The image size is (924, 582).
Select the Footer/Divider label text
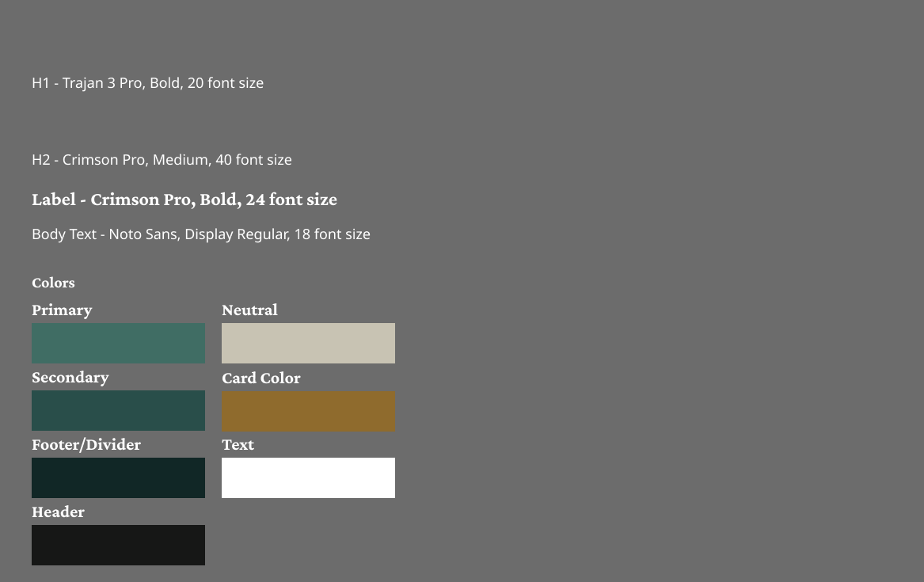tap(86, 444)
